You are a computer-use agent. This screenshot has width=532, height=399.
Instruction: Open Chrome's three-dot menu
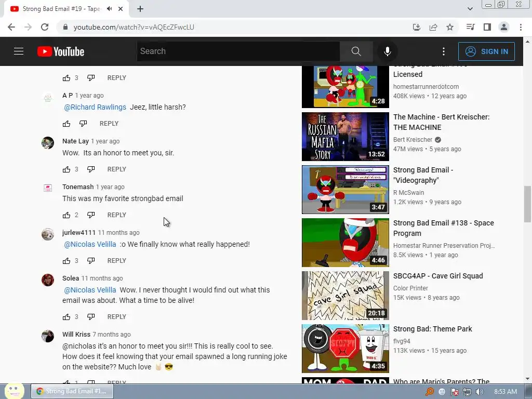click(x=521, y=27)
